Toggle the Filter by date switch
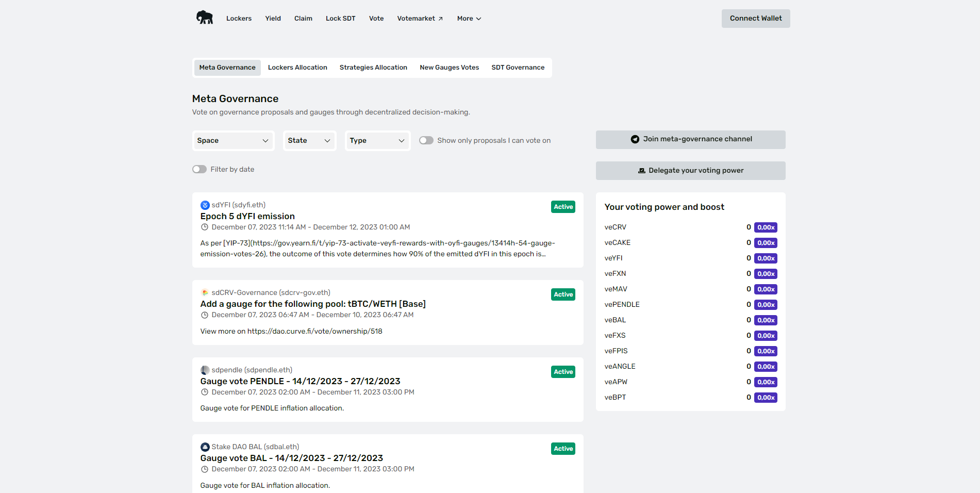Screen dimensions: 980x493 pyautogui.click(x=200, y=170)
